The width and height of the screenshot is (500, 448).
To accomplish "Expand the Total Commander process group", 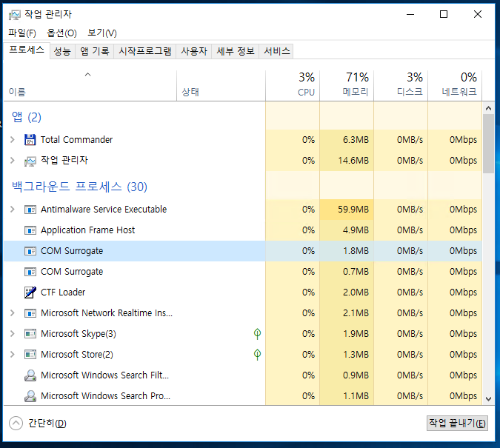I will point(13,140).
